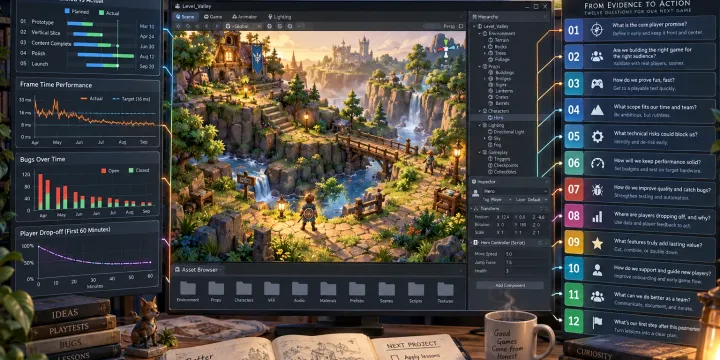Open the Global coordinate dropdown
The height and width of the screenshot is (360, 720).
243,26
